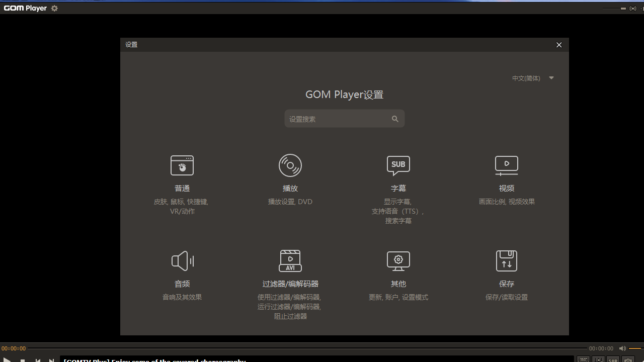Open the equalizer control panel
This screenshot has height=362, width=644.
pos(598,360)
